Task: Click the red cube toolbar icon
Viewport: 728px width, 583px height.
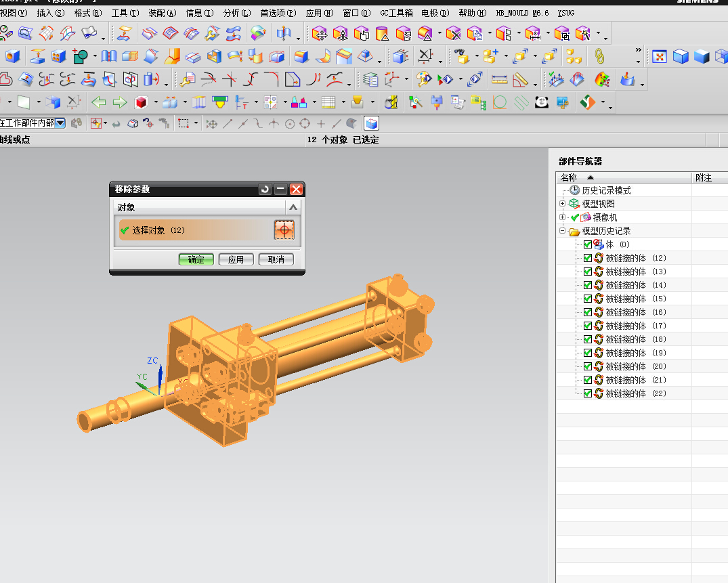Action: click(x=141, y=102)
